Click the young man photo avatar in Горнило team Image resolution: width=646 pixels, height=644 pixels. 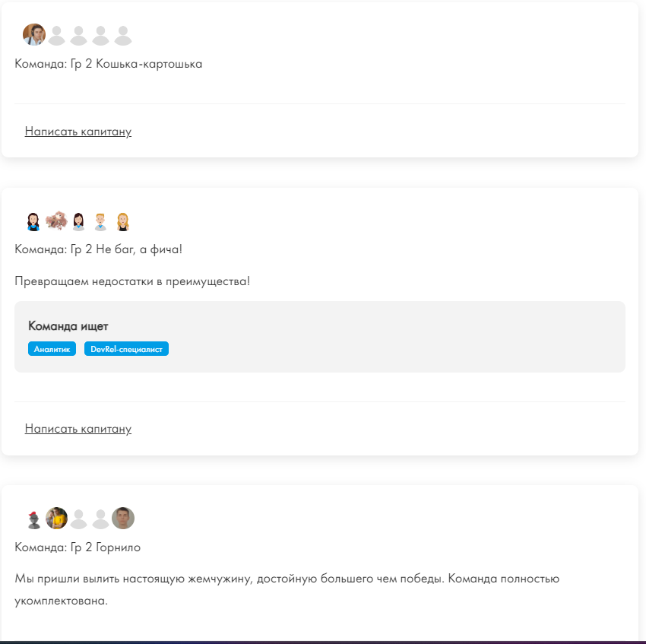[x=123, y=519]
